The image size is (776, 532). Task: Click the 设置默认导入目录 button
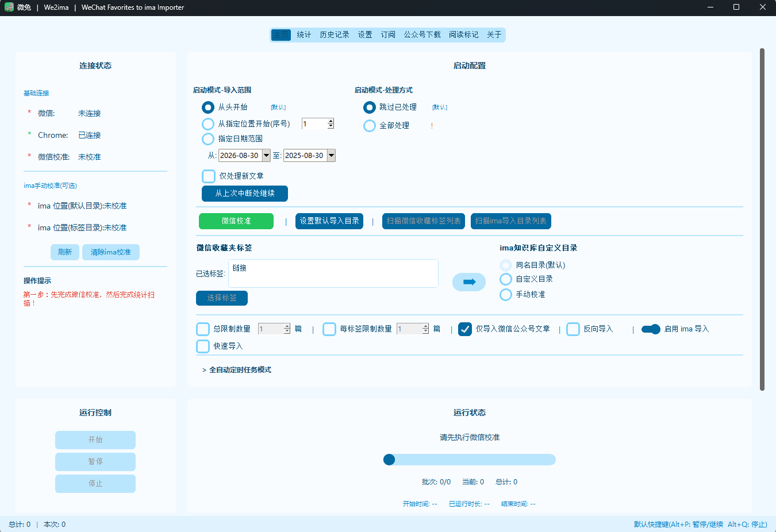click(x=329, y=221)
